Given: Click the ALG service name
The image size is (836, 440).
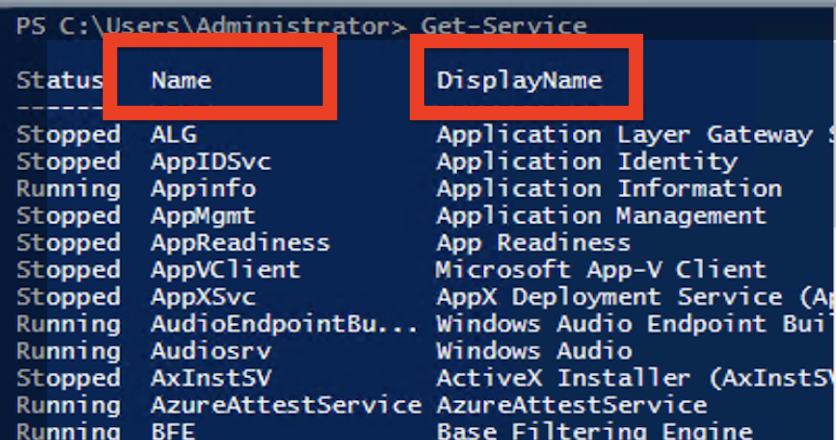Looking at the screenshot, I should pos(173,134).
